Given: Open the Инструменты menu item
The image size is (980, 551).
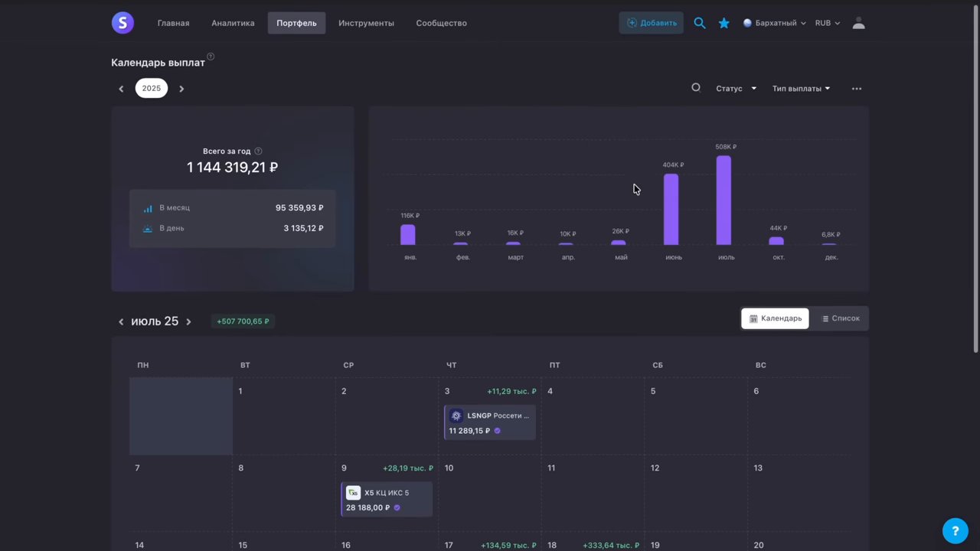Looking at the screenshot, I should tap(366, 23).
